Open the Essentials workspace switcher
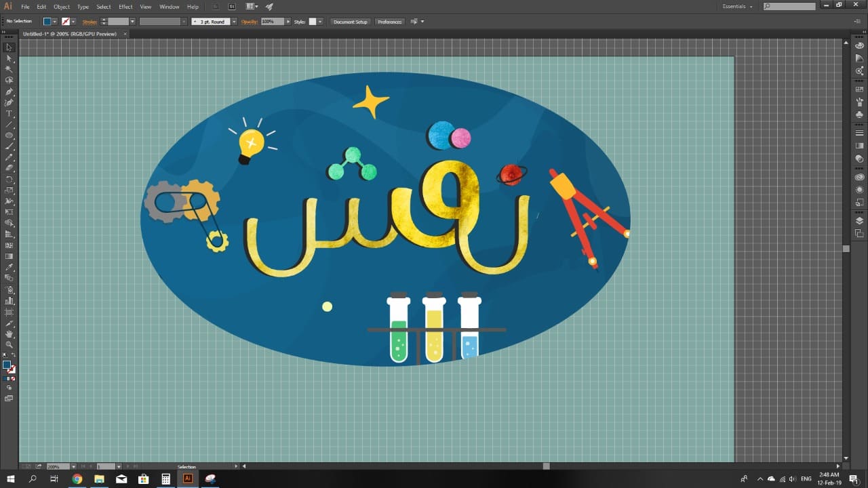This screenshot has height=488, width=868. (737, 7)
